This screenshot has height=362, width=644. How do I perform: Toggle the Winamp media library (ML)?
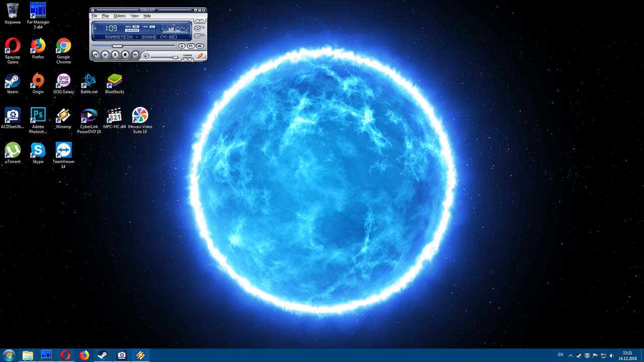click(200, 46)
